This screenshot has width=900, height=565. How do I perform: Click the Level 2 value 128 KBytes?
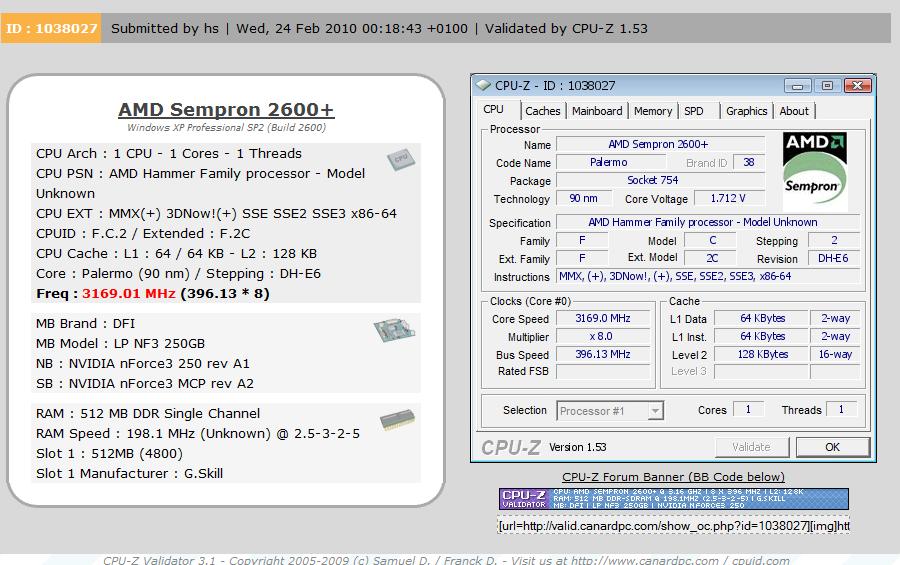pyautogui.click(x=762, y=354)
